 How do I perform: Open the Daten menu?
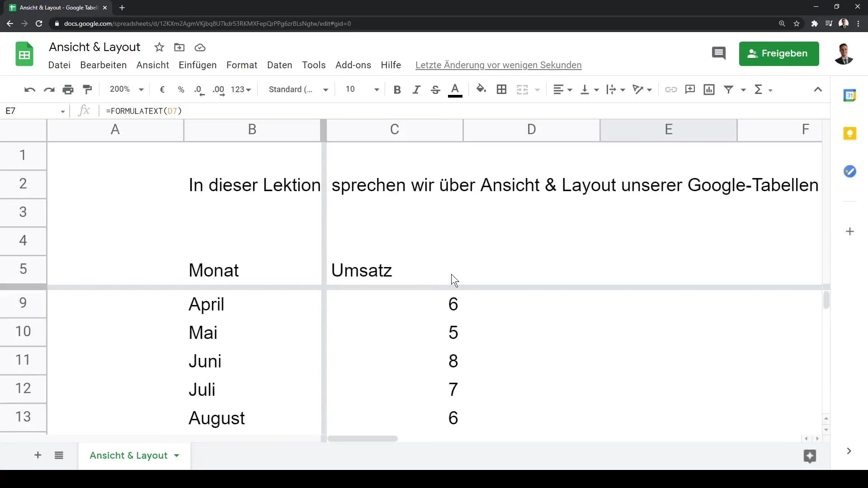[x=279, y=65]
